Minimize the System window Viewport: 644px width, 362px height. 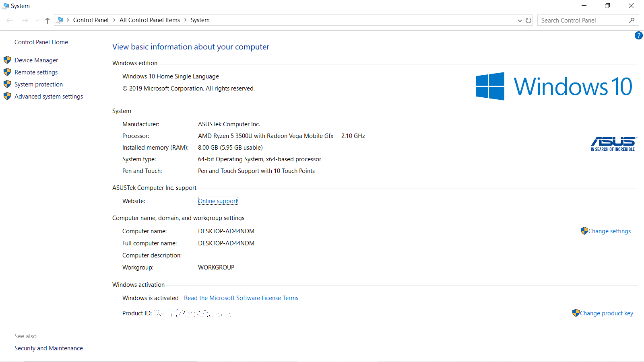click(584, 6)
